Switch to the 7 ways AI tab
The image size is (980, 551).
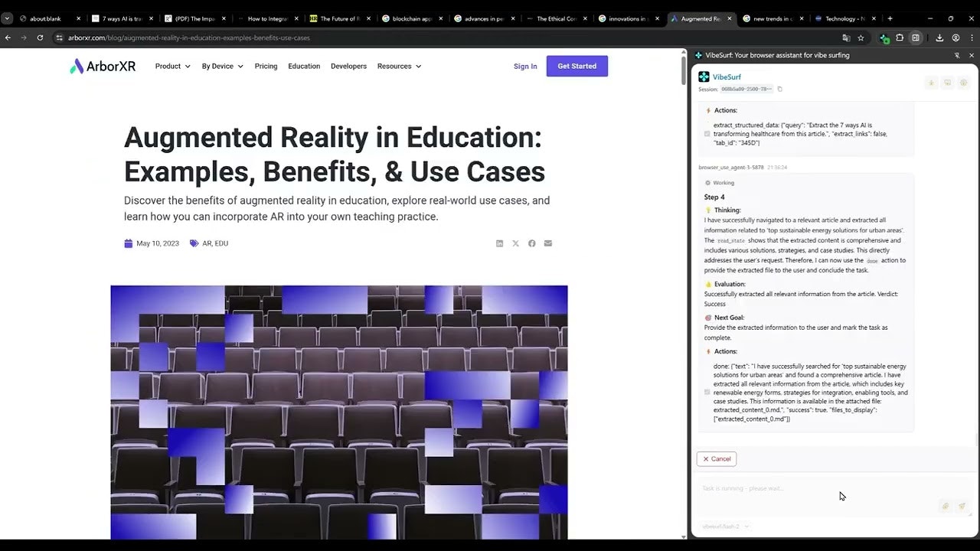point(121,18)
